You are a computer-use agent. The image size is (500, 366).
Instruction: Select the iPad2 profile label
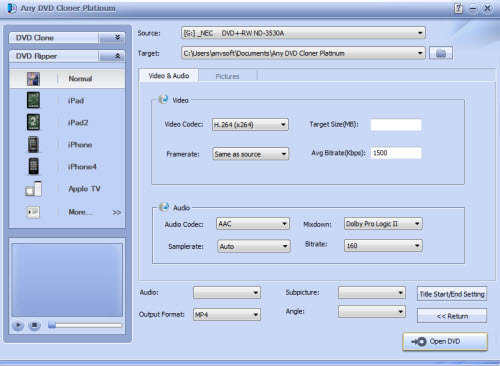pyautogui.click(x=78, y=123)
